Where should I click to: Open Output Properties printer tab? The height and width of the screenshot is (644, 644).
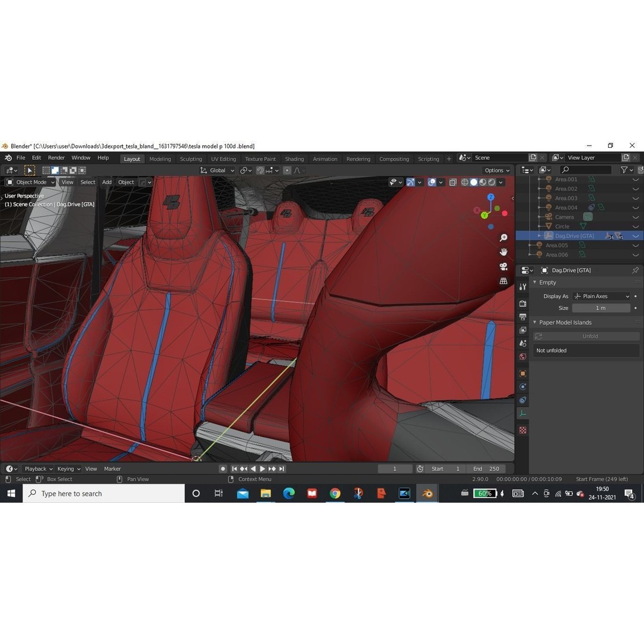coord(523,317)
